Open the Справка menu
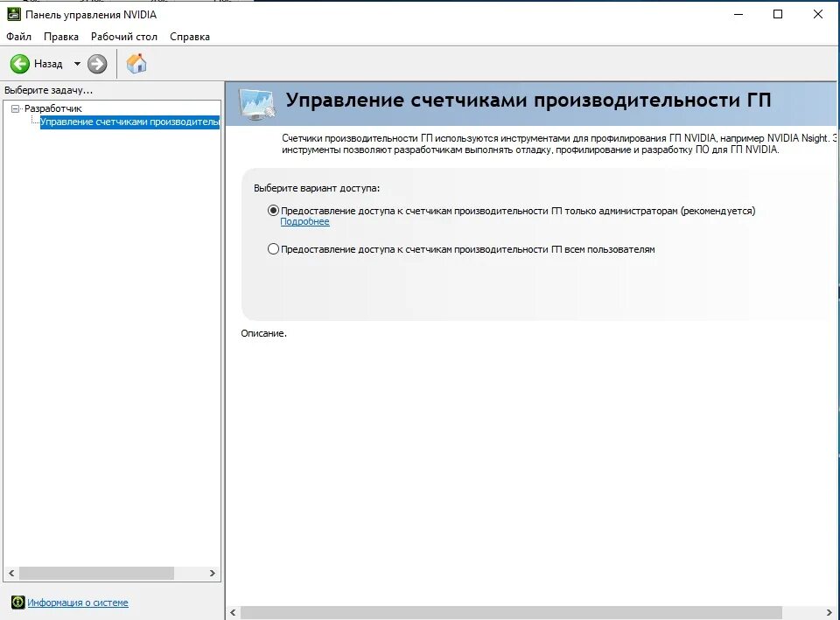The width and height of the screenshot is (840, 620). click(190, 37)
